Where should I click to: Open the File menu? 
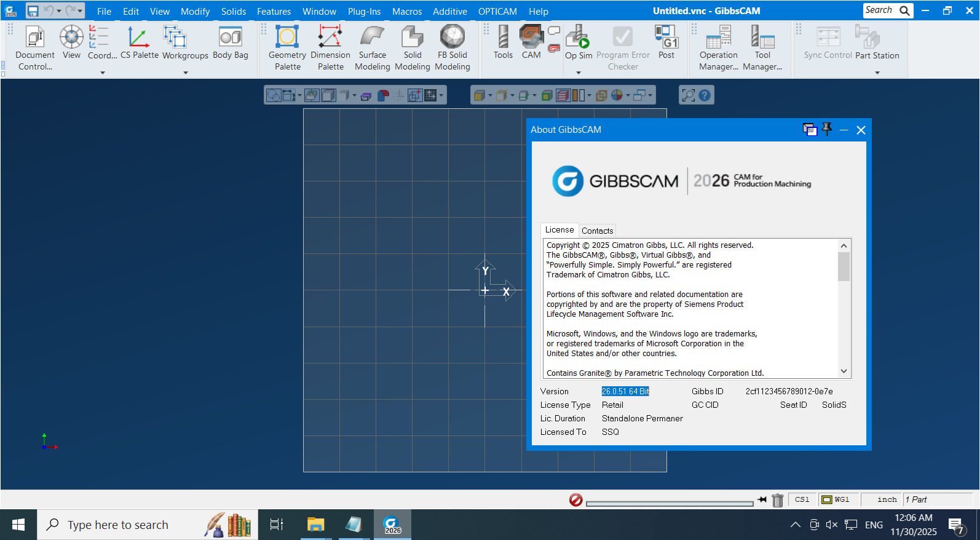104,11
